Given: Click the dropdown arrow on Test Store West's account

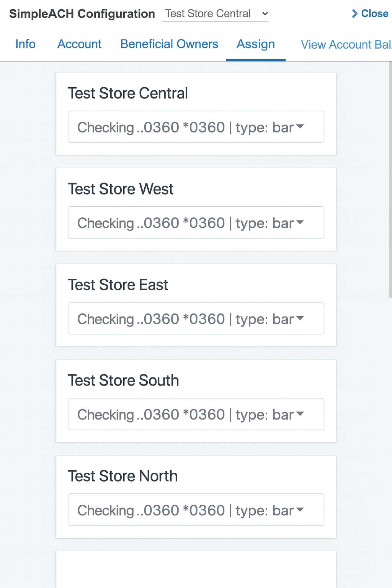Looking at the screenshot, I should pyautogui.click(x=301, y=222).
